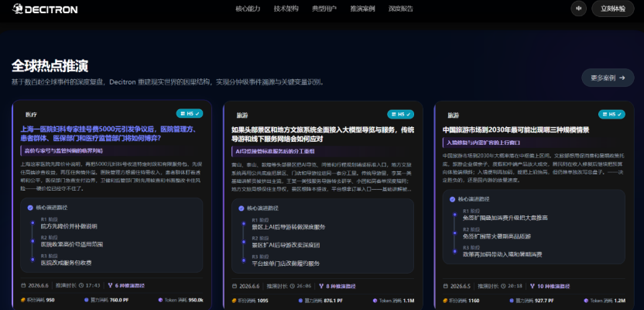Click the 更多案例 arrow button
This screenshot has width=644, height=310.
pyautogui.click(x=608, y=77)
